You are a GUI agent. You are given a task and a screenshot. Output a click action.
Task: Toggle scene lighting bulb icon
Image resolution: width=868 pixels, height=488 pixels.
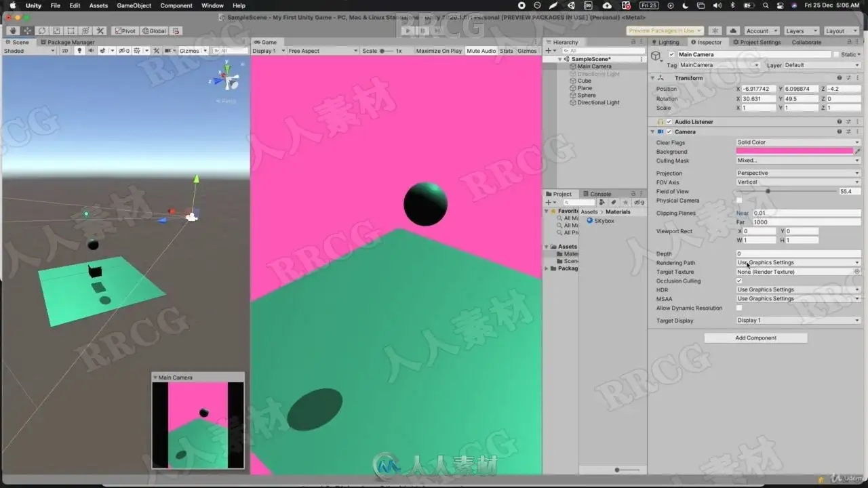(x=79, y=51)
